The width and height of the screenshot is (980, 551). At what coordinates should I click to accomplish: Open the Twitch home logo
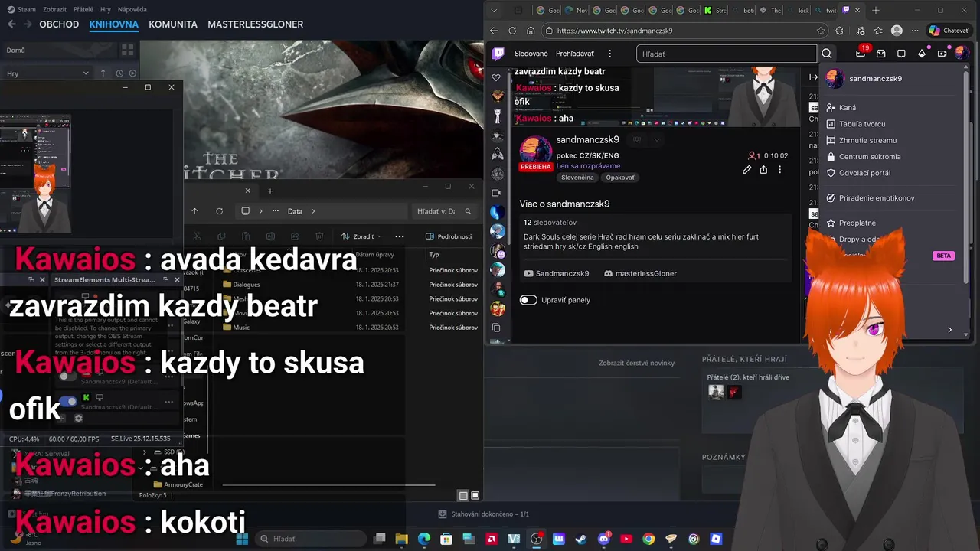[x=498, y=54]
